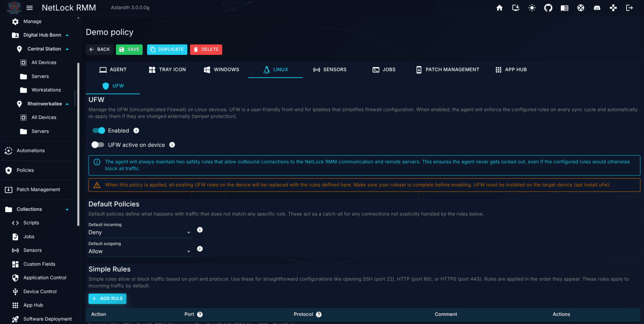Open All Devices under Central Station

(x=44, y=63)
